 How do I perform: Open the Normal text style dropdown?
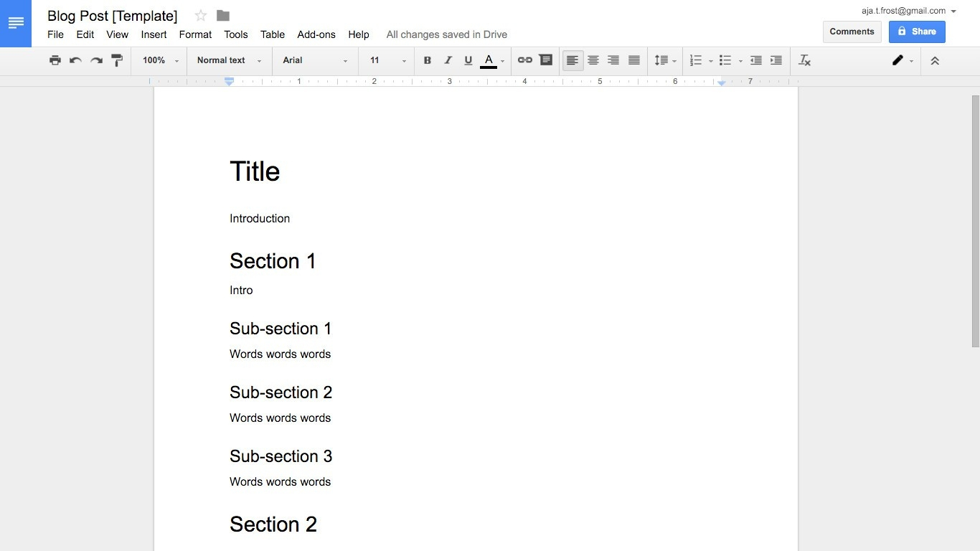pos(229,60)
